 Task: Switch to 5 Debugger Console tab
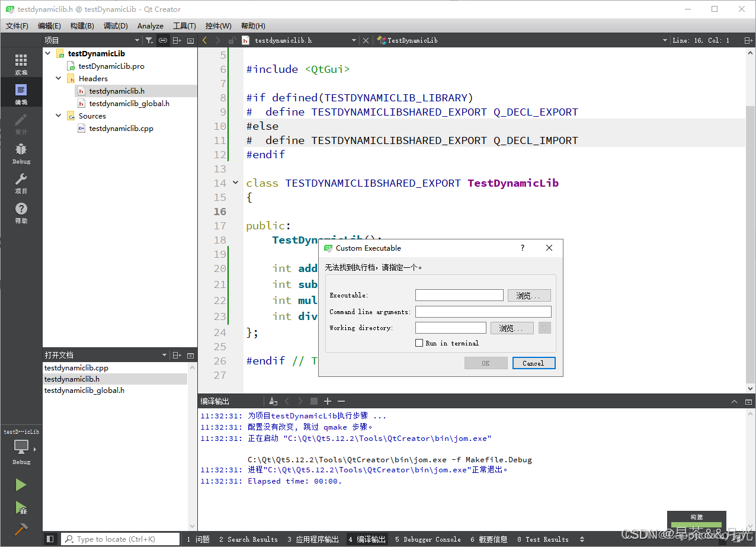428,539
